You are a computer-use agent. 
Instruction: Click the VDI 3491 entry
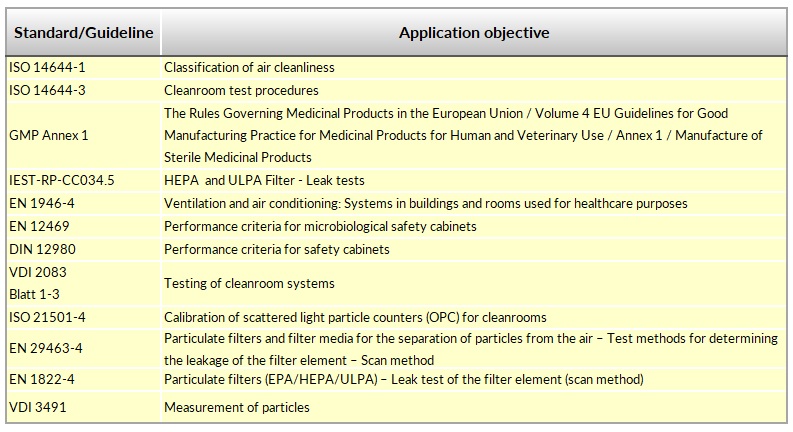36,407
